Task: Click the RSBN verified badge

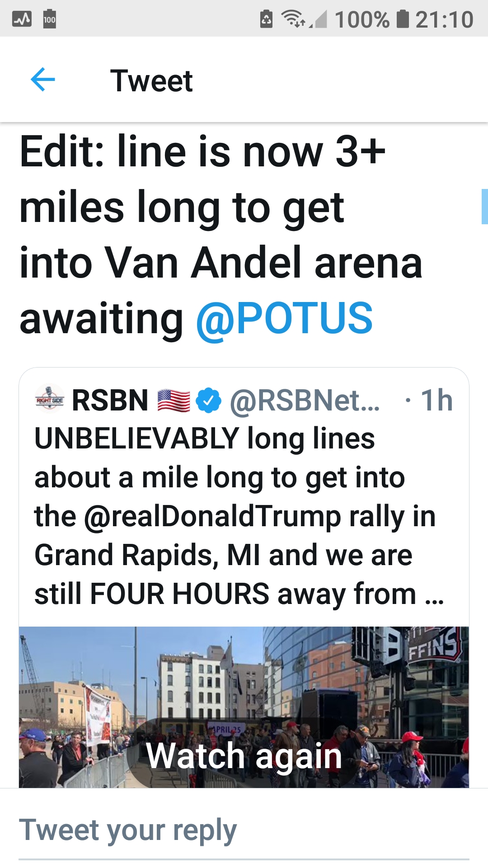Action: coord(208,400)
